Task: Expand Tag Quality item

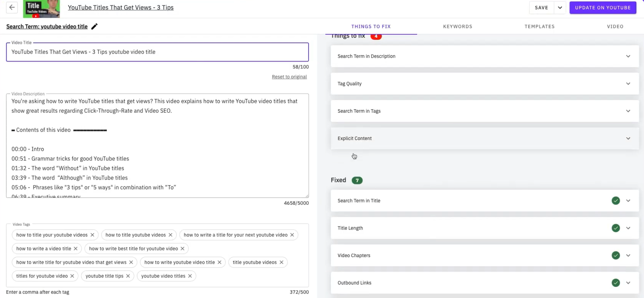Action: point(485,84)
